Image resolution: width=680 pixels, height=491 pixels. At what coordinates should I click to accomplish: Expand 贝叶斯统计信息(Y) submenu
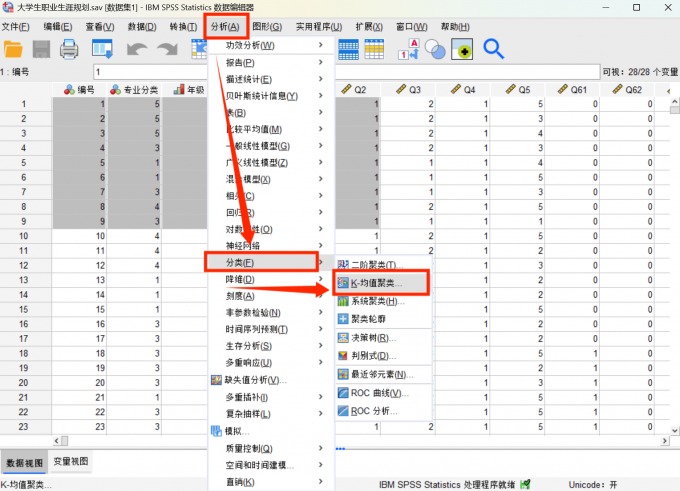click(271, 96)
